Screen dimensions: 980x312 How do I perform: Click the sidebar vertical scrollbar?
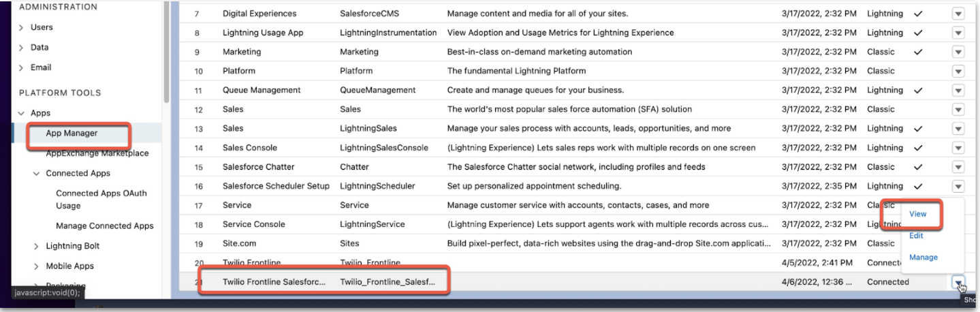tap(166, 51)
